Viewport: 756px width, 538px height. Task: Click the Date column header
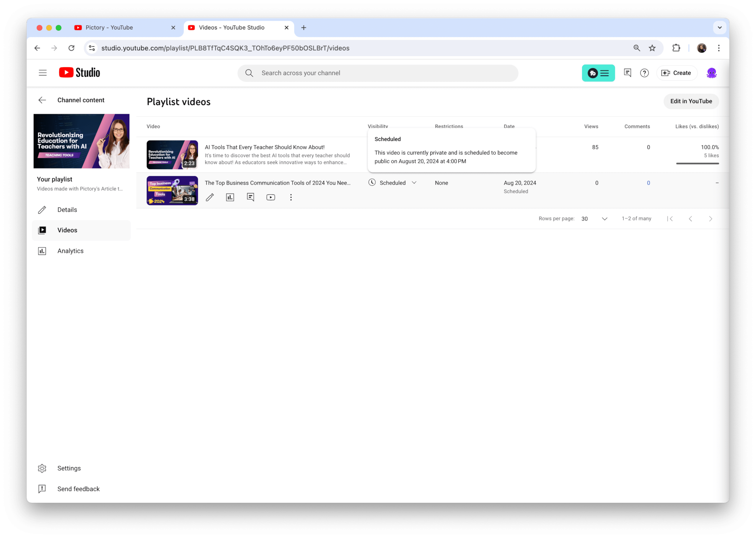coord(509,127)
